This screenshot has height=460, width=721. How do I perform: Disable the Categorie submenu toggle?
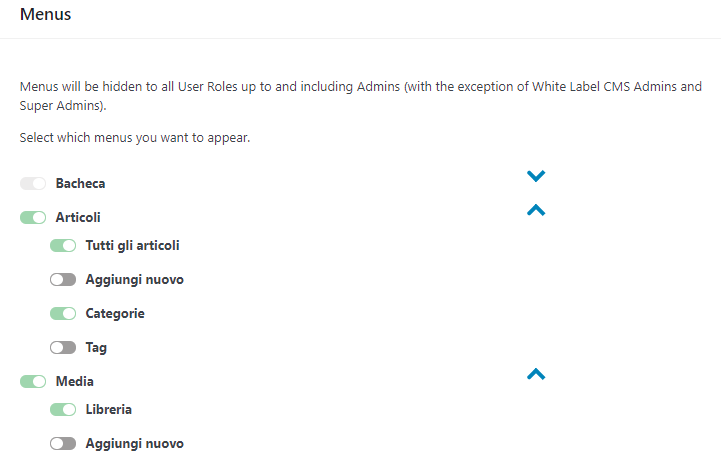(x=63, y=314)
